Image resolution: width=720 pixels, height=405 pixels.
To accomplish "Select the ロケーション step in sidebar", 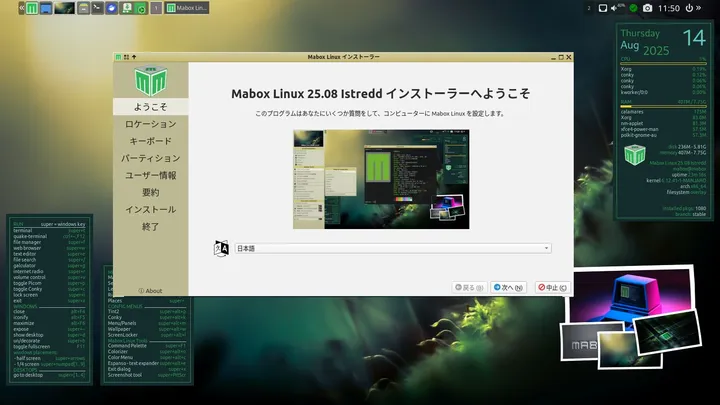I will (x=150, y=124).
